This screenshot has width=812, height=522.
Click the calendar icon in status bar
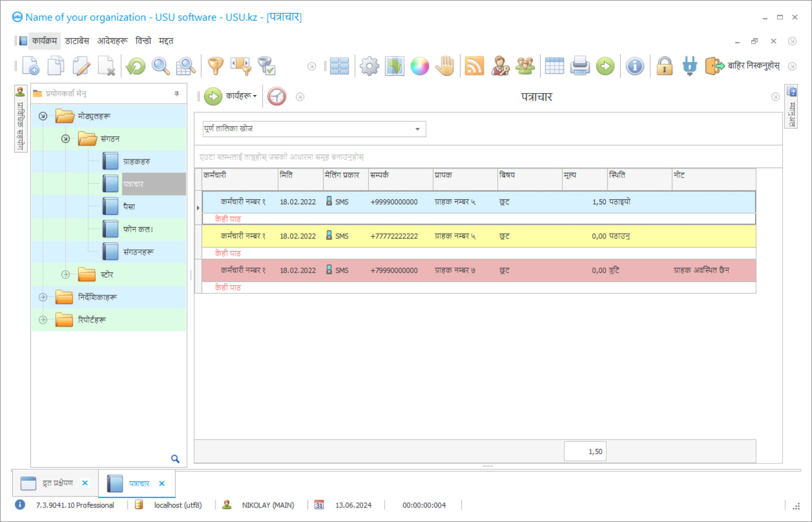click(x=319, y=505)
